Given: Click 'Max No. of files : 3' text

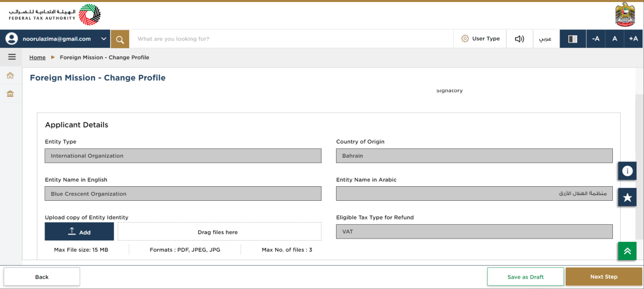Looking at the screenshot, I should click(x=287, y=250).
